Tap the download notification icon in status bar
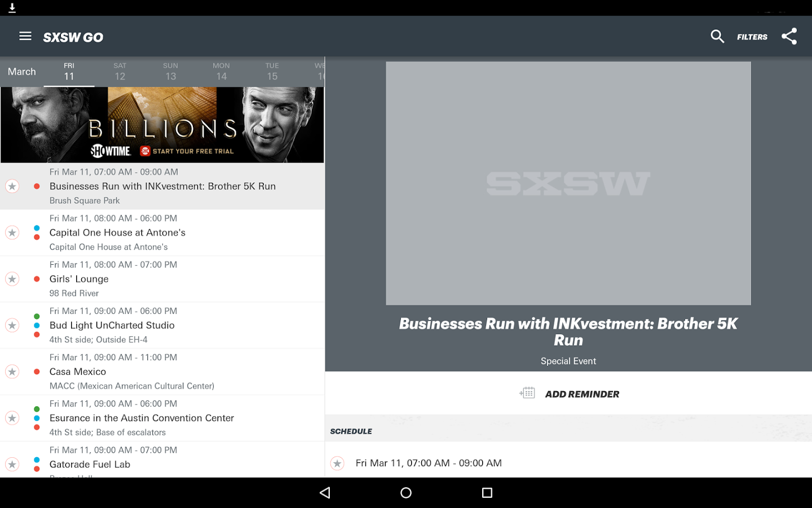 pyautogui.click(x=12, y=8)
